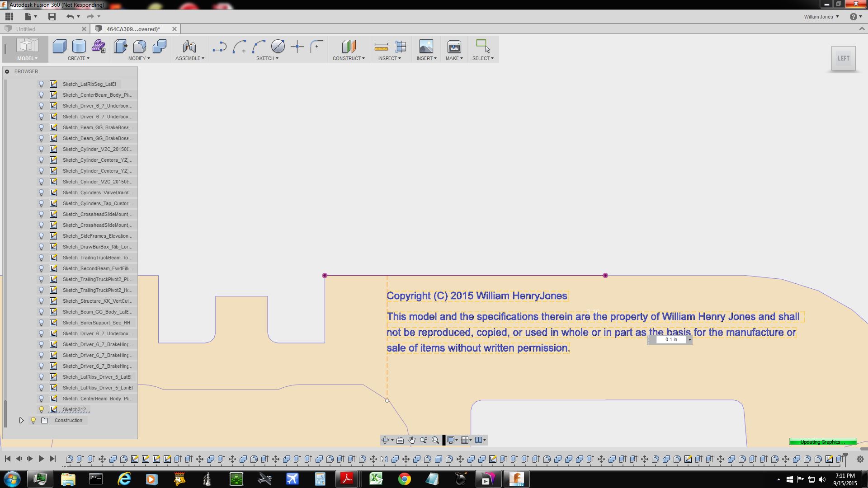The width and height of the screenshot is (868, 488).
Task: Select the sketch Line tool
Action: point(220,46)
